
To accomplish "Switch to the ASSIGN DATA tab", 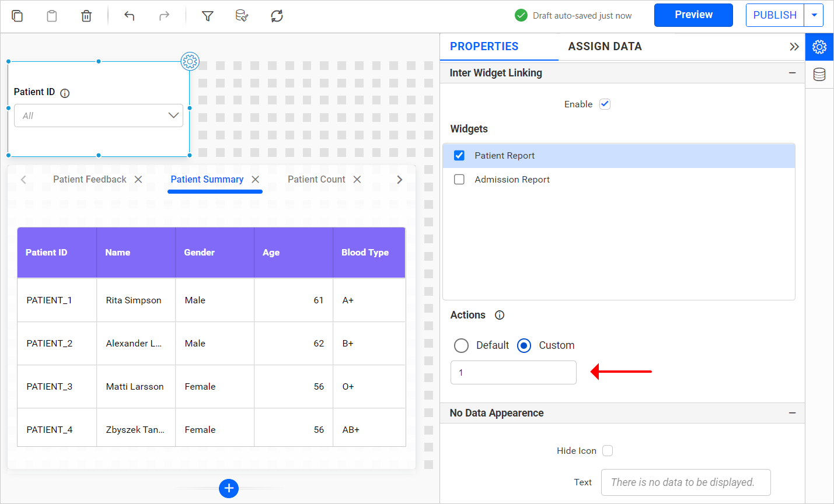I will point(605,46).
